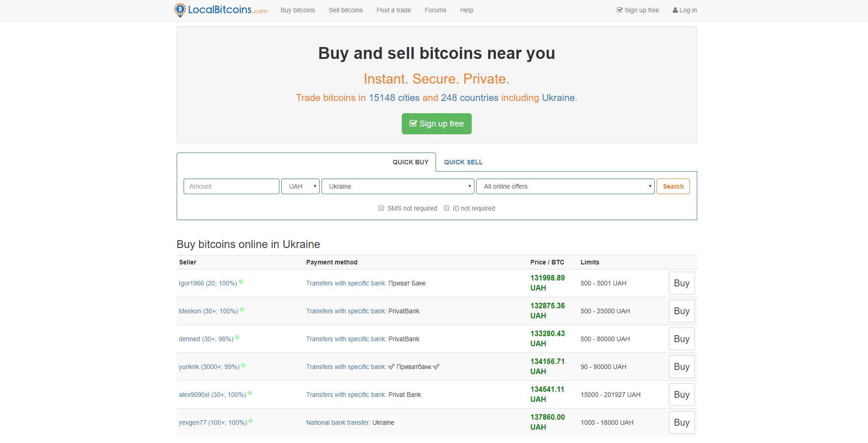Image resolution: width=868 pixels, height=443 pixels.
Task: Click green online status dot beside denned
Action: [x=237, y=338]
